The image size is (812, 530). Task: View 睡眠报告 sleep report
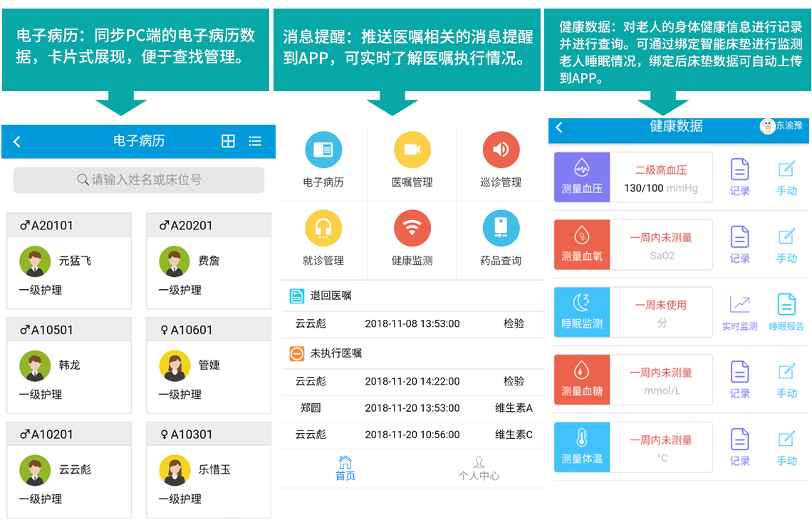pyautogui.click(x=786, y=312)
